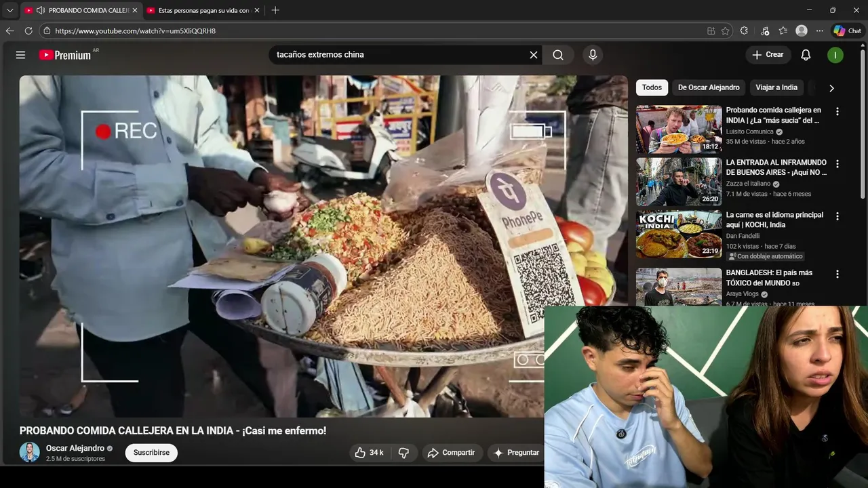Select the De Oscar Alejandro chip
Screen dimensions: 868x488
(x=709, y=87)
